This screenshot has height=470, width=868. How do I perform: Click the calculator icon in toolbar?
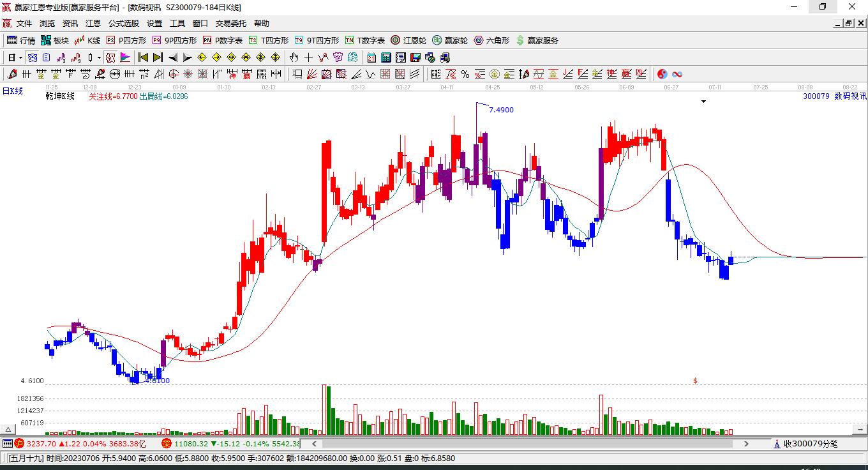click(385, 57)
